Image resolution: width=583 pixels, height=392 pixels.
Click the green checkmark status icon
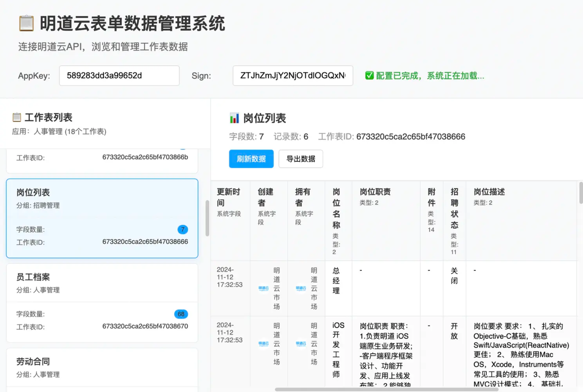369,76
